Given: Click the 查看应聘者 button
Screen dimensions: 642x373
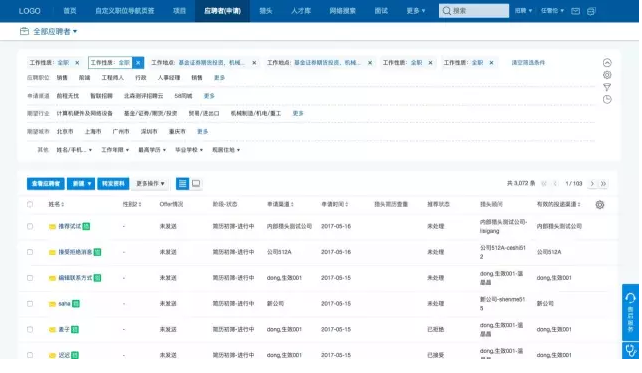Looking at the screenshot, I should click(x=46, y=185).
